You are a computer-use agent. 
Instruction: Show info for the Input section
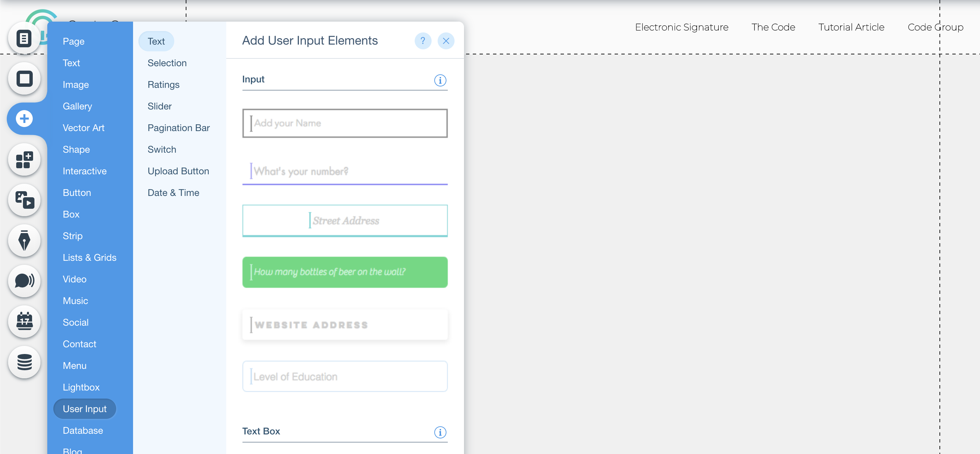click(x=440, y=80)
